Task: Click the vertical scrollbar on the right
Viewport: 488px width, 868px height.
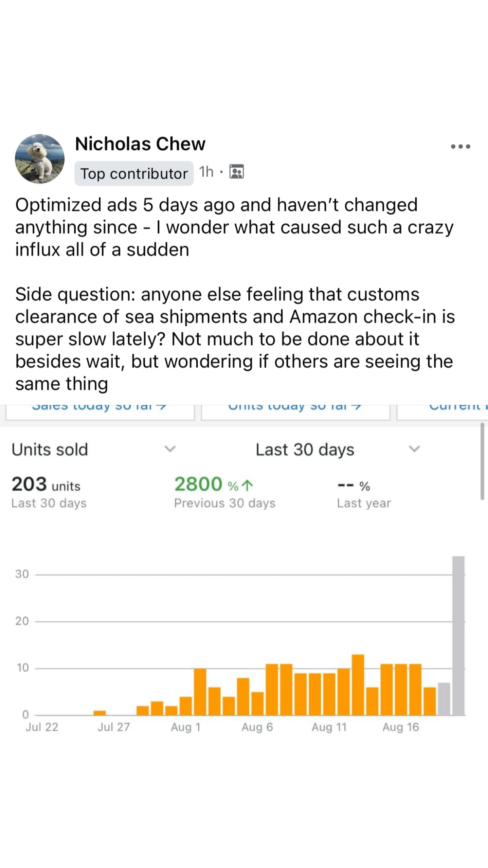Action: pyautogui.click(x=482, y=461)
